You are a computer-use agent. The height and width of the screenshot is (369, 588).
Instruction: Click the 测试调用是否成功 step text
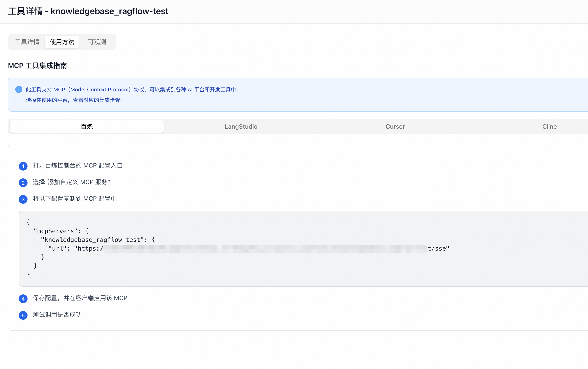(57, 315)
